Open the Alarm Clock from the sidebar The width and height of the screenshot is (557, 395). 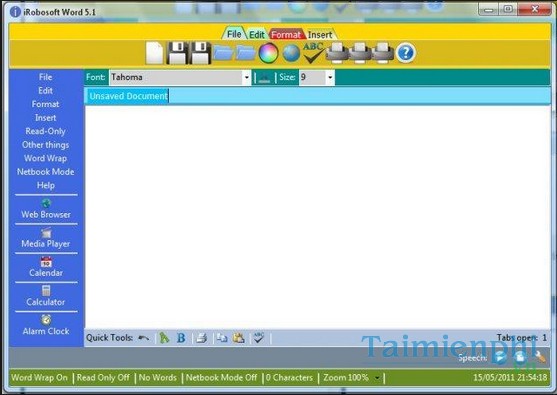click(x=46, y=325)
